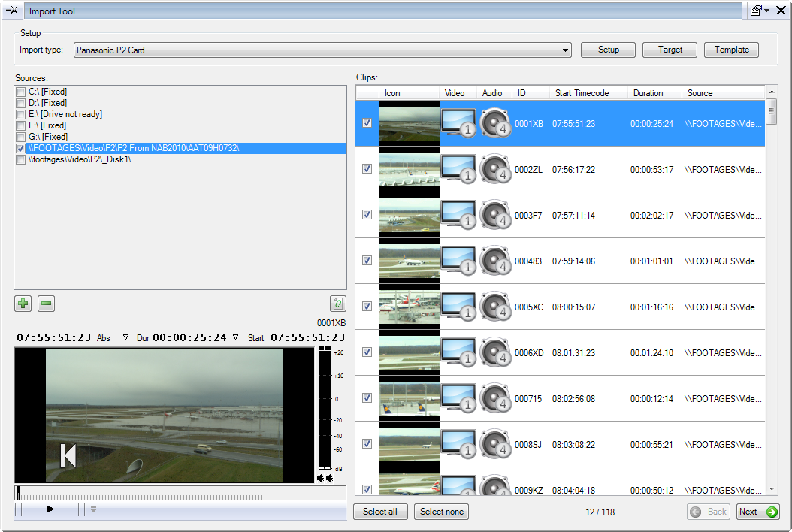792x532 pixels.
Task: Click the video track icon for clip 0002ZL
Action: pyautogui.click(x=458, y=169)
